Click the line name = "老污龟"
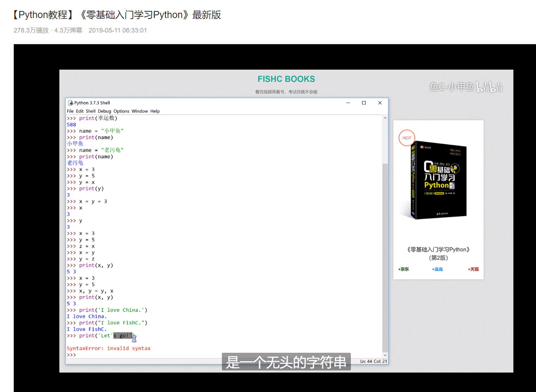The width and height of the screenshot is (536, 392). pyautogui.click(x=95, y=150)
